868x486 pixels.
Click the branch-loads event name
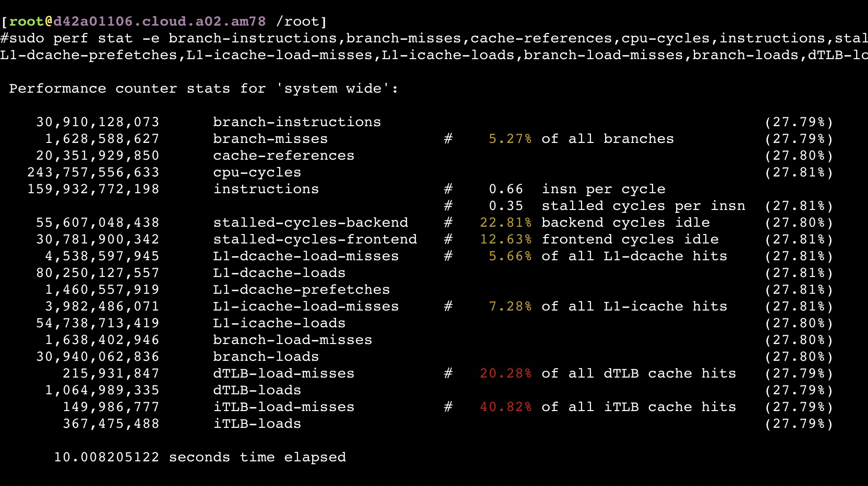[x=266, y=357]
